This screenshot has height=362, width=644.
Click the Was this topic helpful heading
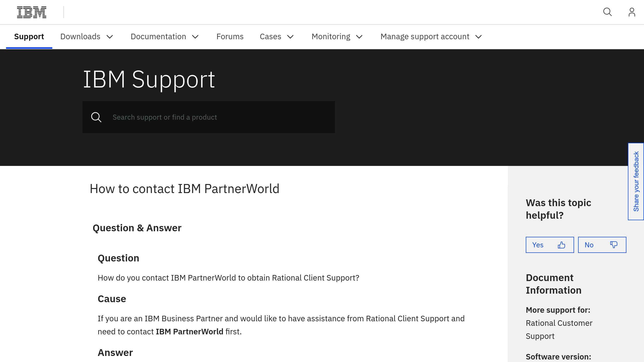coord(558,209)
